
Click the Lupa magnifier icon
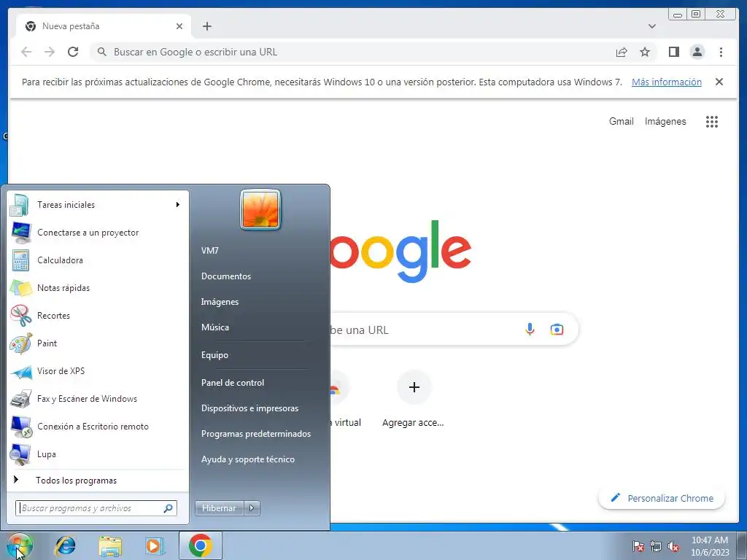point(20,454)
